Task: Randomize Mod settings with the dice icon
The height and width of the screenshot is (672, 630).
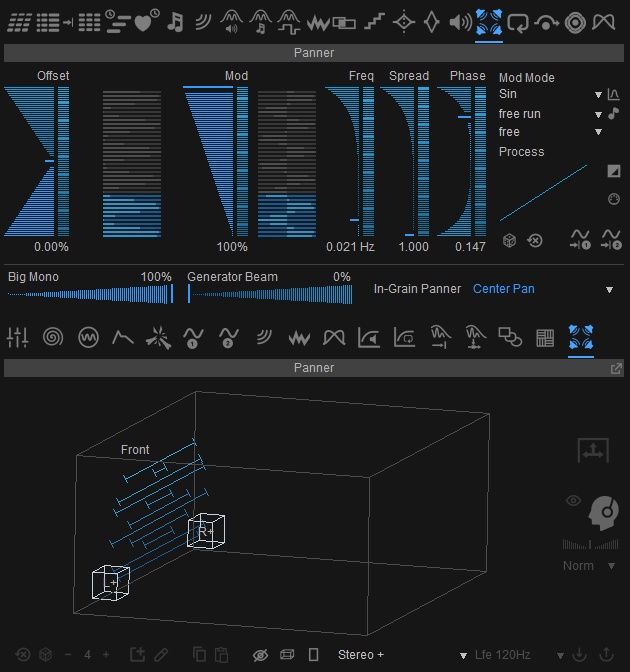Action: pos(509,241)
